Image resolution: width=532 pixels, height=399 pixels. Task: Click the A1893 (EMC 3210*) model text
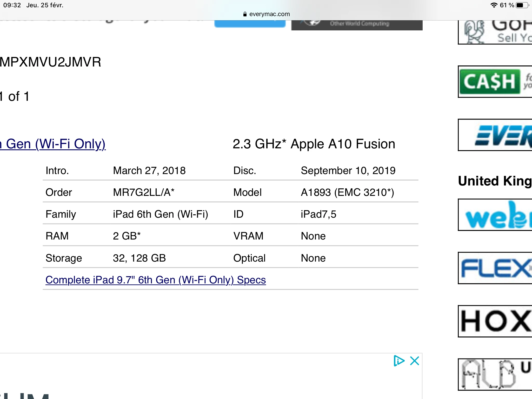pos(347,192)
